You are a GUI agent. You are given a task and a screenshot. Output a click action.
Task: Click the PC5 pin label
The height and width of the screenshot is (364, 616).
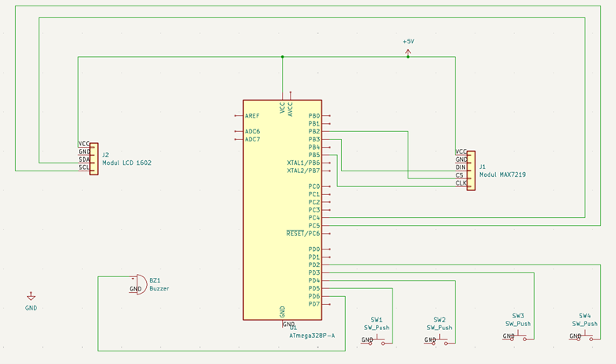point(314,226)
